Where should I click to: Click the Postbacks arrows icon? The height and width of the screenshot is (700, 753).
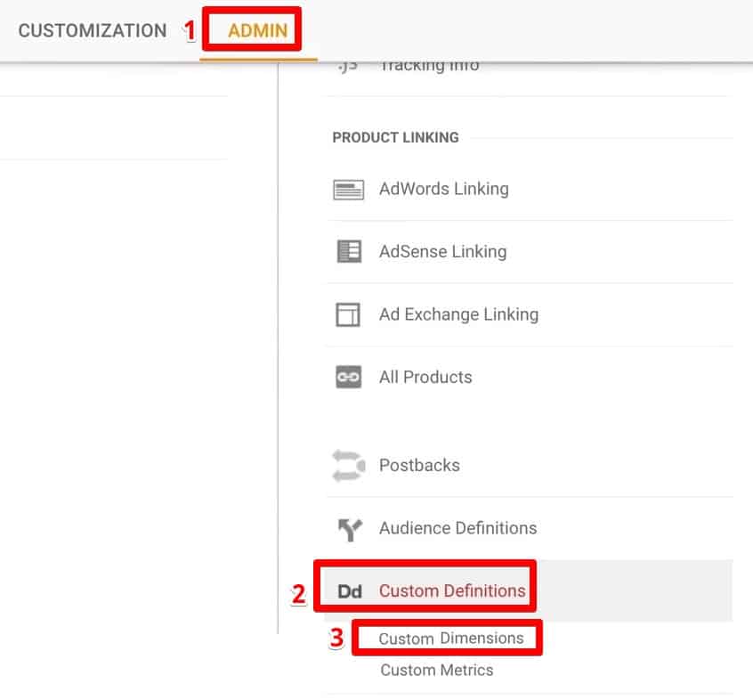coord(348,465)
